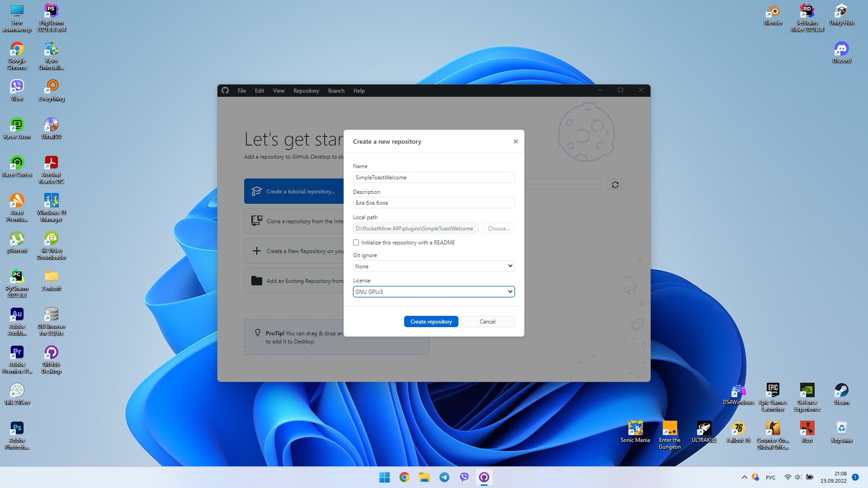Click Choose... to pick local path
Screen dimensions: 868x488
[x=498, y=229]
